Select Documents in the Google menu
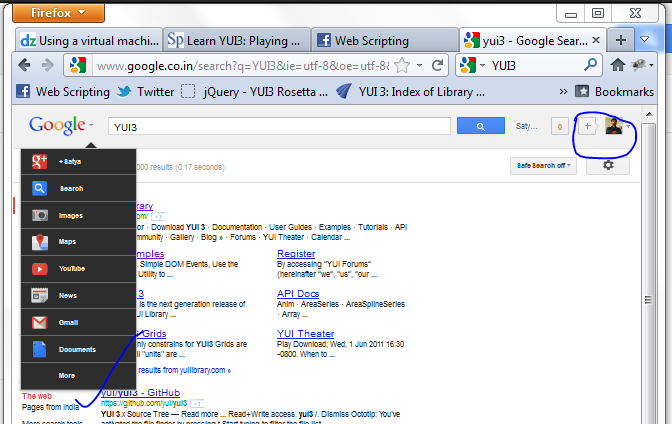This screenshot has width=672, height=424. click(78, 349)
